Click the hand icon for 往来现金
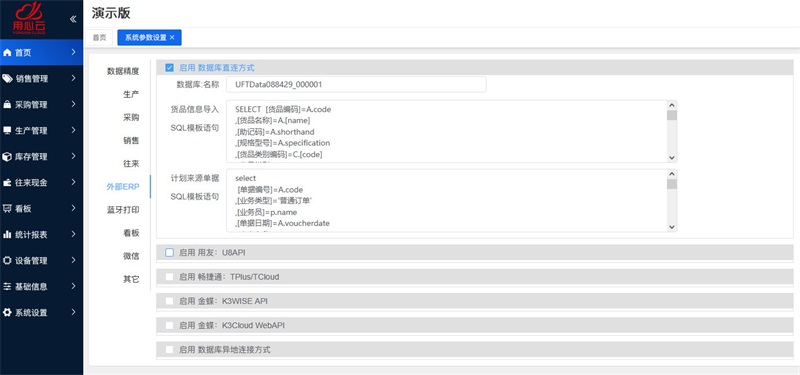Viewport: 800px width, 375px height. (x=7, y=183)
